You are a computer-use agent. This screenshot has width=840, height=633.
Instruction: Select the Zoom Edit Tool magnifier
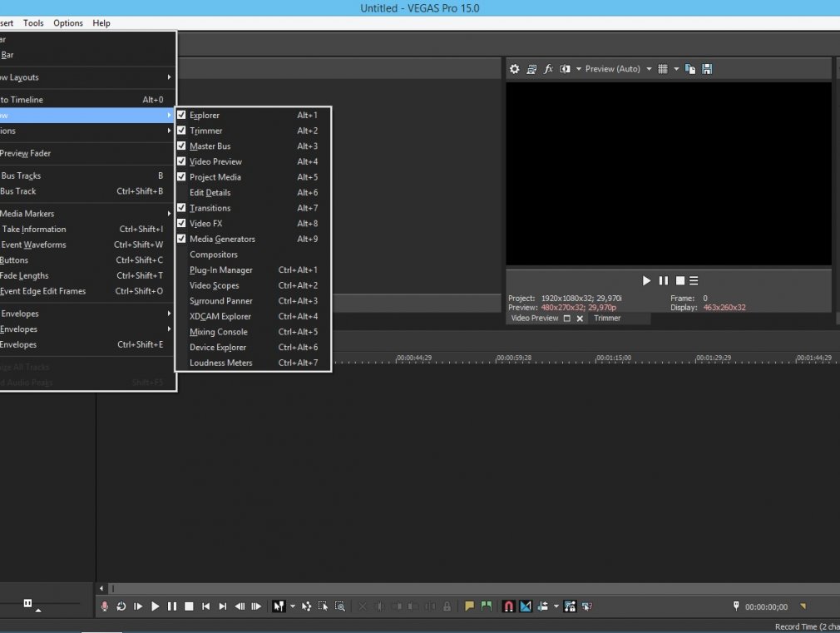point(339,606)
